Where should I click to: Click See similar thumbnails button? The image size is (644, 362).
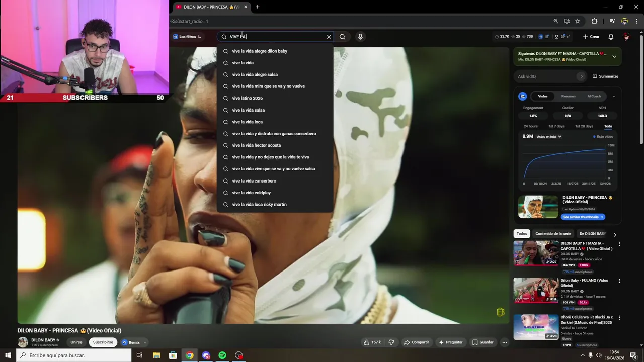tap(583, 217)
